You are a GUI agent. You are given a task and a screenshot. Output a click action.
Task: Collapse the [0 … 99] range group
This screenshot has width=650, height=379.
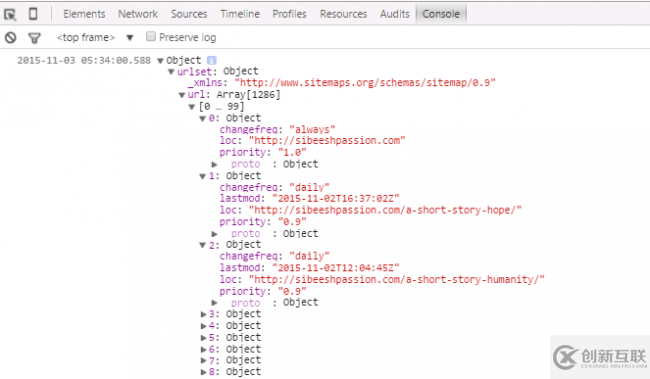[x=192, y=107]
